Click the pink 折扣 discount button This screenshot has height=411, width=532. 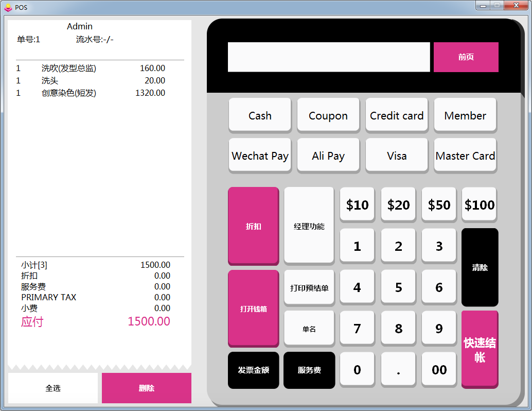tap(253, 226)
